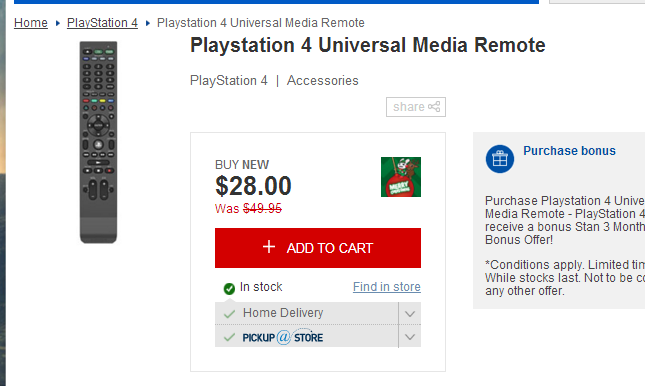Click the Merry Christmas promo badge
Image resolution: width=645 pixels, height=386 pixels.
click(x=401, y=177)
